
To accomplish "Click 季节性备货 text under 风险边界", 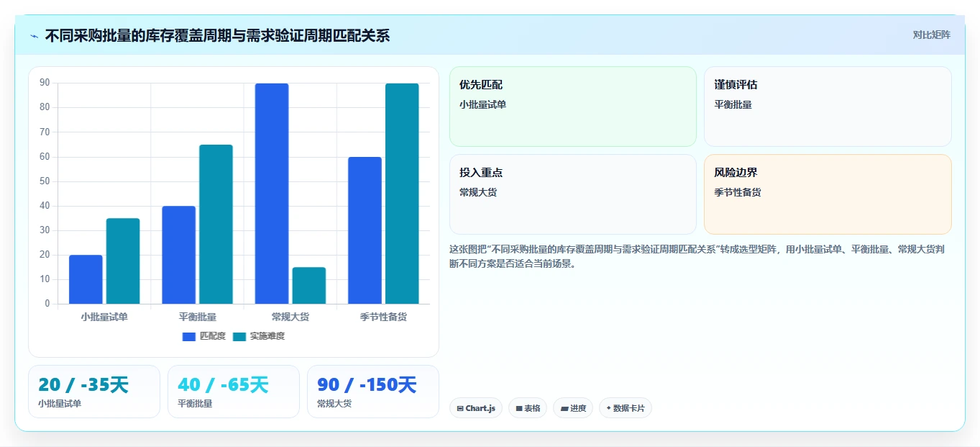I will 738,192.
